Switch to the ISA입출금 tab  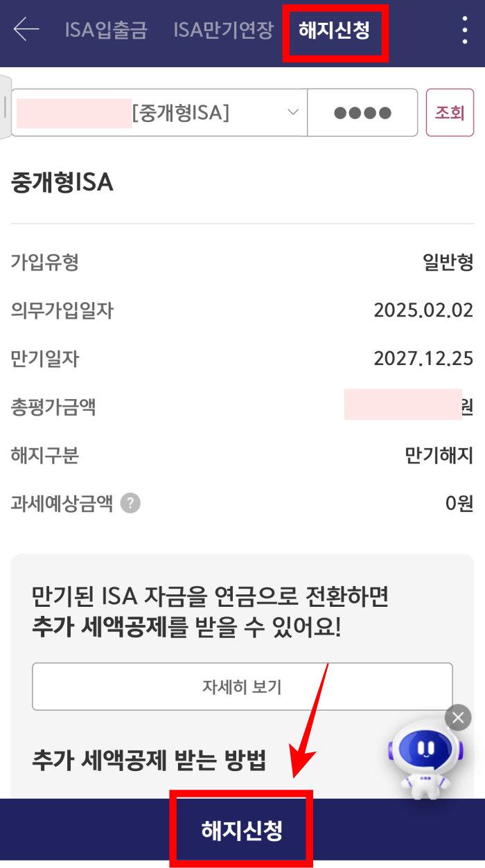pos(105,32)
